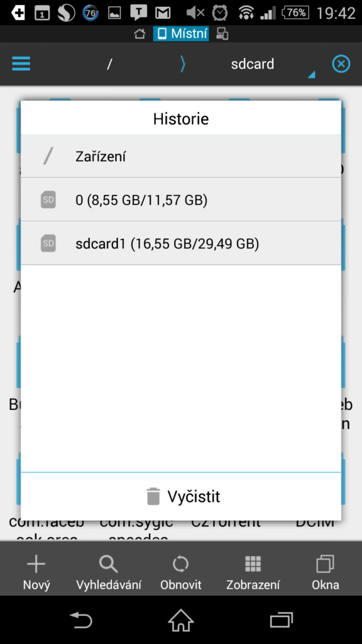Select the root slash path segment

point(109,64)
